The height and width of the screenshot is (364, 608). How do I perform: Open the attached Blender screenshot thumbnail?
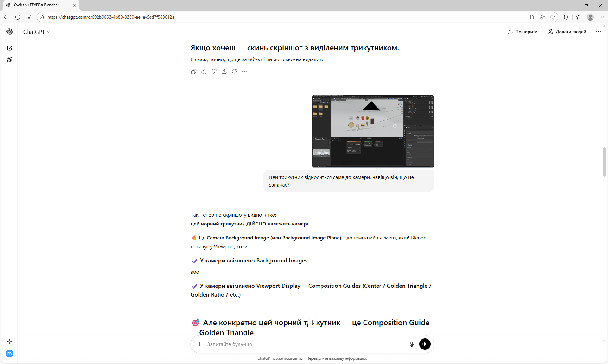pyautogui.click(x=373, y=131)
